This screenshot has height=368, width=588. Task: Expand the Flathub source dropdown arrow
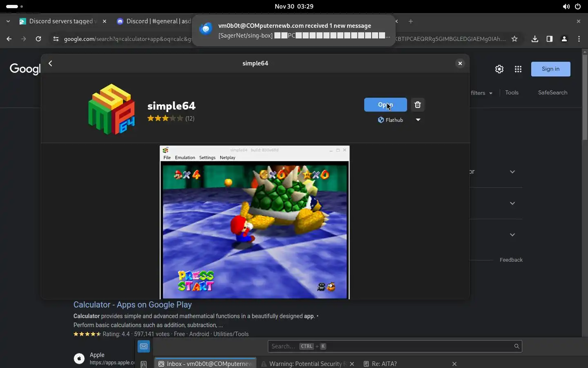[418, 120]
